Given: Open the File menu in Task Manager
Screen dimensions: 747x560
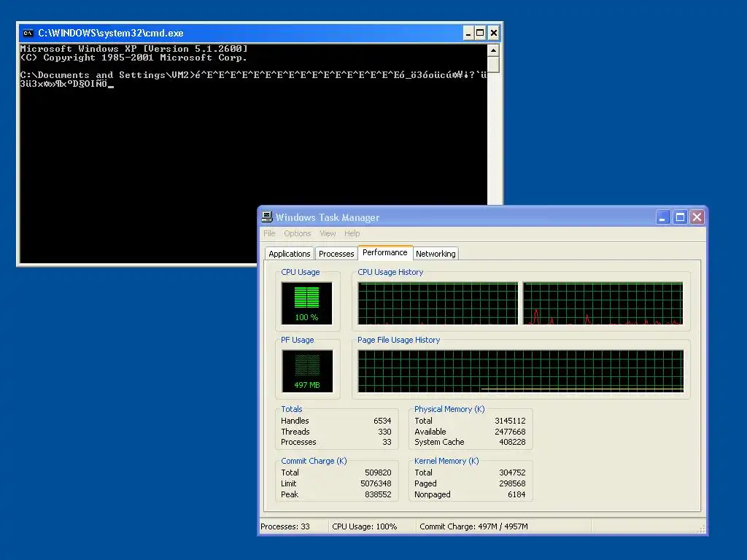Looking at the screenshot, I should click(x=269, y=233).
